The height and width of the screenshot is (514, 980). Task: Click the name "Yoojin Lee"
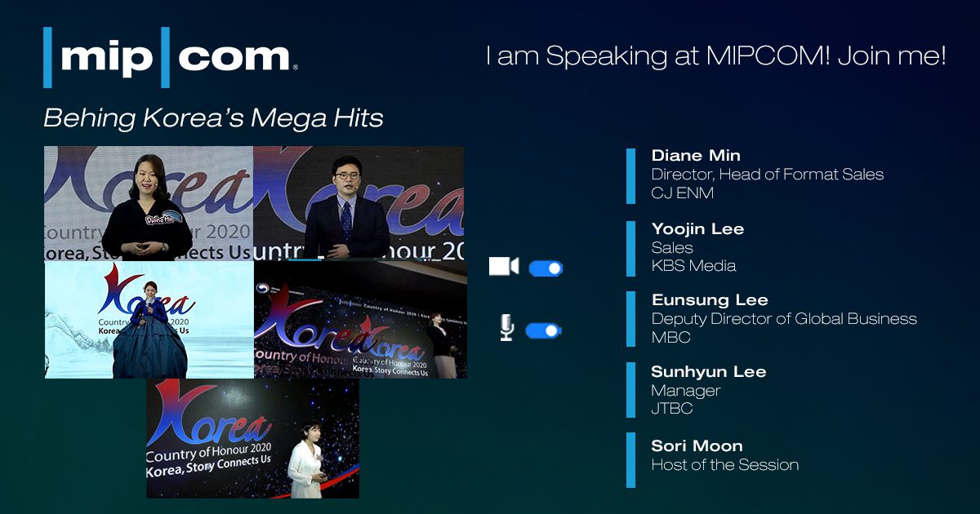[697, 228]
